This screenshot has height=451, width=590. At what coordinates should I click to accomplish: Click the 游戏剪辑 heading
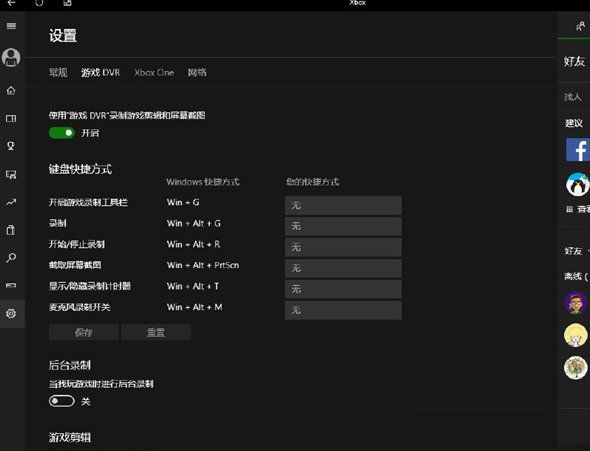point(70,437)
